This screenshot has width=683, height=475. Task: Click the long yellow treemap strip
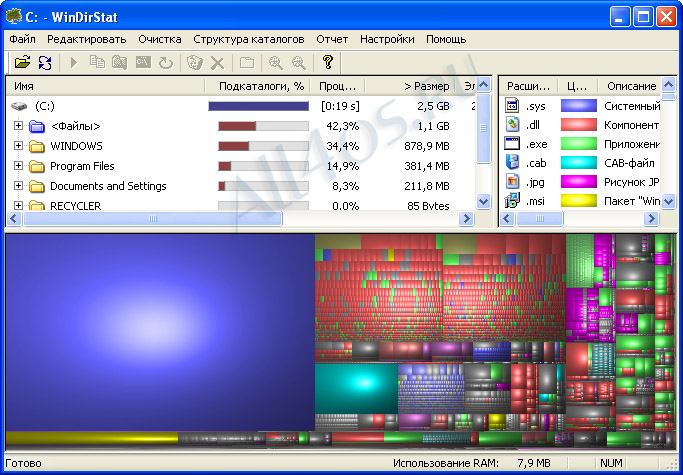[92, 438]
